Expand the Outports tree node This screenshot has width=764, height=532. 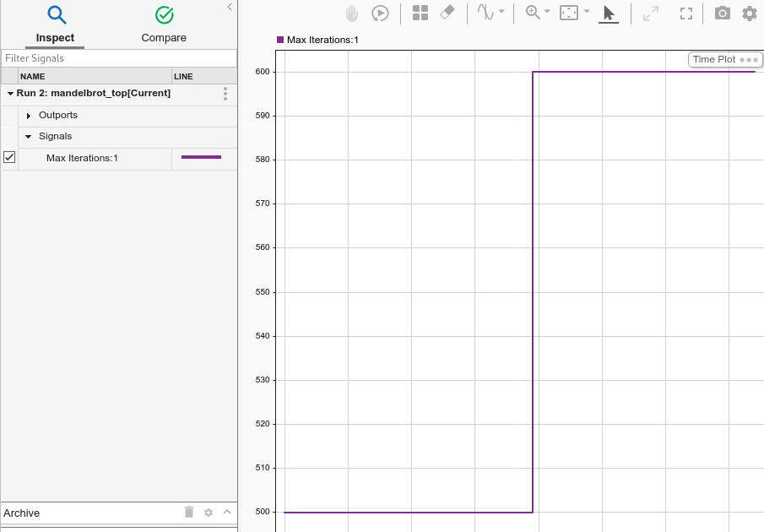[x=29, y=116]
